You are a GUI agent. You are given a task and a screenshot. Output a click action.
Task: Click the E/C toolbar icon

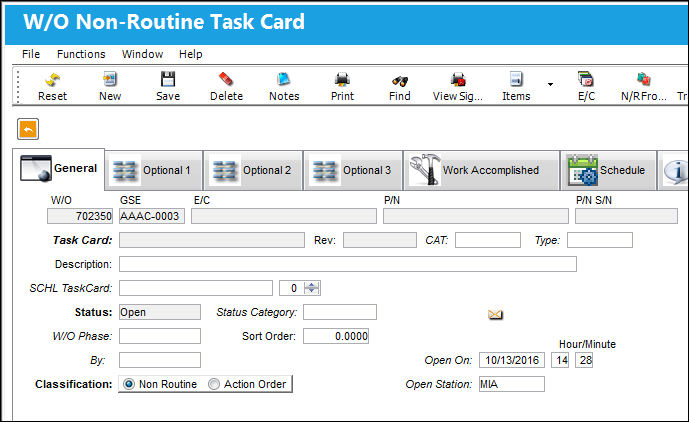tap(586, 80)
